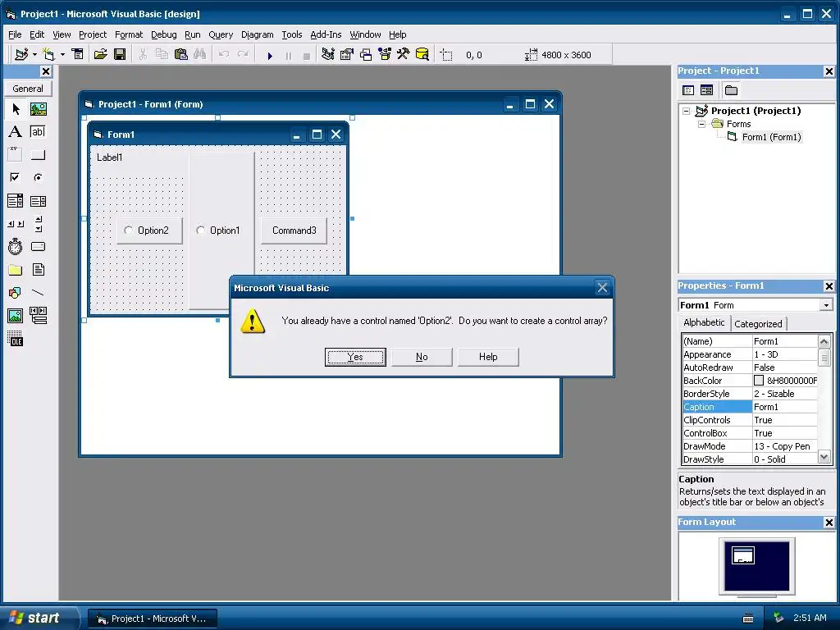Click the Open Project toolbar icon
This screenshot has width=840, height=630.
(x=100, y=55)
